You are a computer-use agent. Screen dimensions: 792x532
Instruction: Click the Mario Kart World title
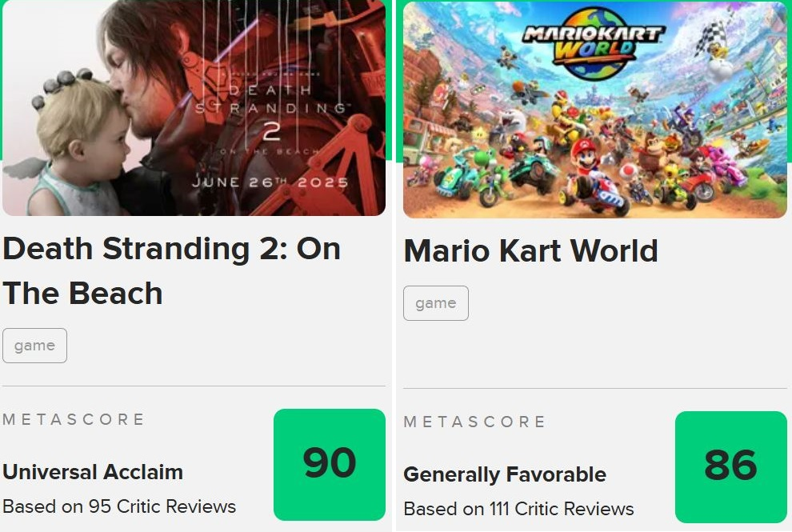coord(530,251)
